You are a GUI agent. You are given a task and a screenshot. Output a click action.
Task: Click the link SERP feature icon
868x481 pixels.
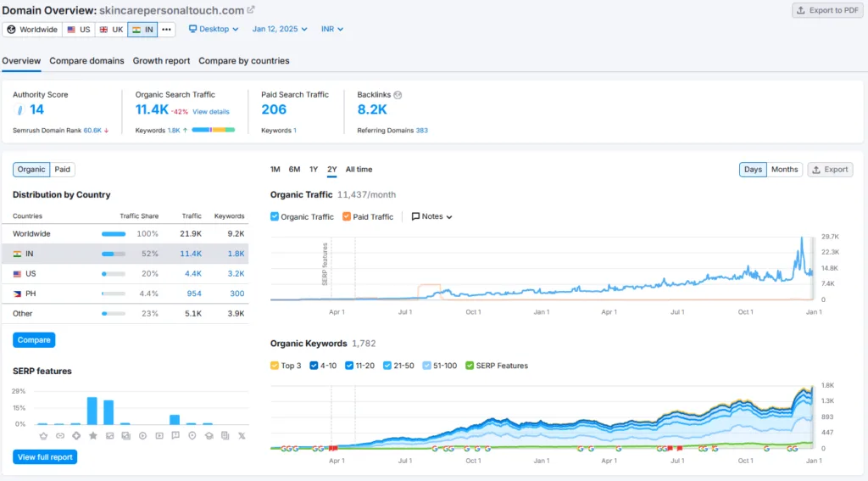click(60, 435)
